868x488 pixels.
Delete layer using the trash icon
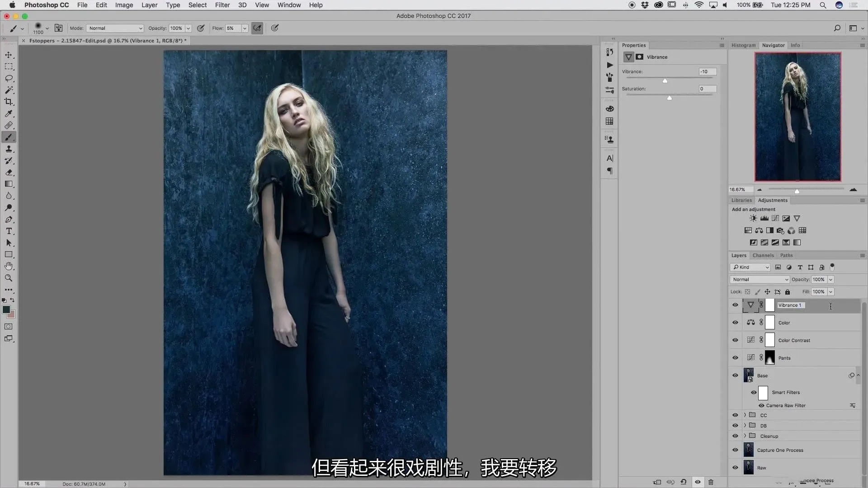(x=711, y=482)
